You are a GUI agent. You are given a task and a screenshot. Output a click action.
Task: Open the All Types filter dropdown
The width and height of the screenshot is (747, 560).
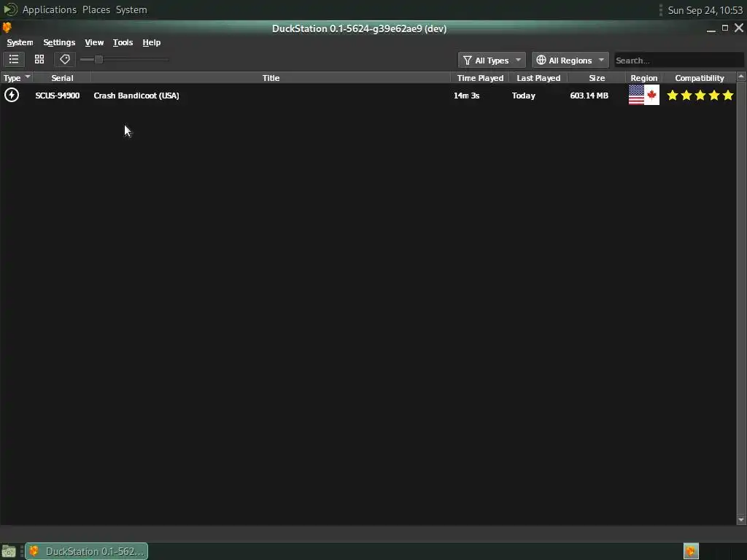click(x=492, y=60)
